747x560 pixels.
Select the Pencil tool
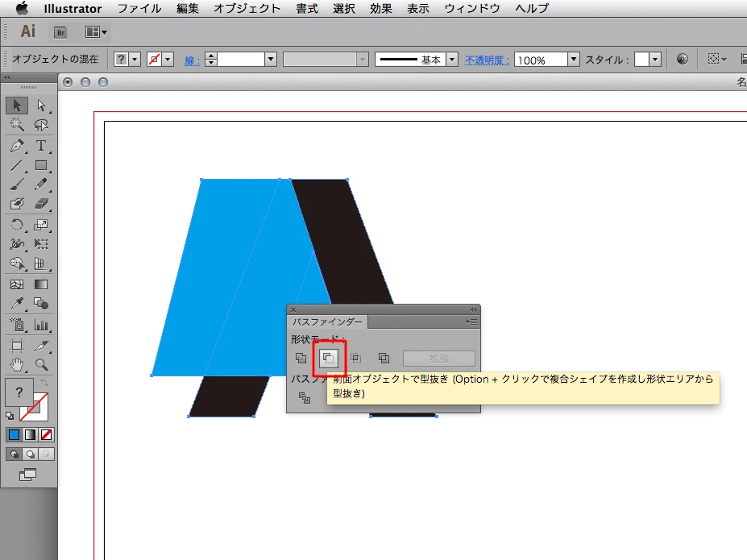click(41, 185)
